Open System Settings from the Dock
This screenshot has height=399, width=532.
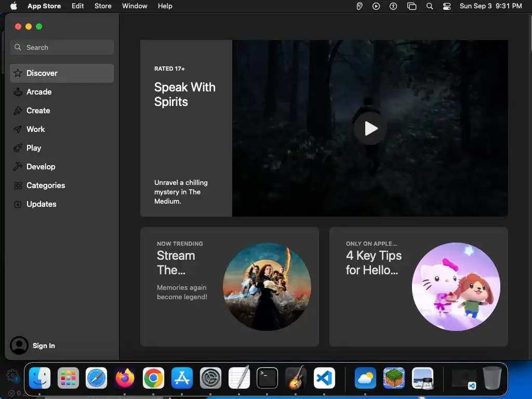click(x=210, y=378)
